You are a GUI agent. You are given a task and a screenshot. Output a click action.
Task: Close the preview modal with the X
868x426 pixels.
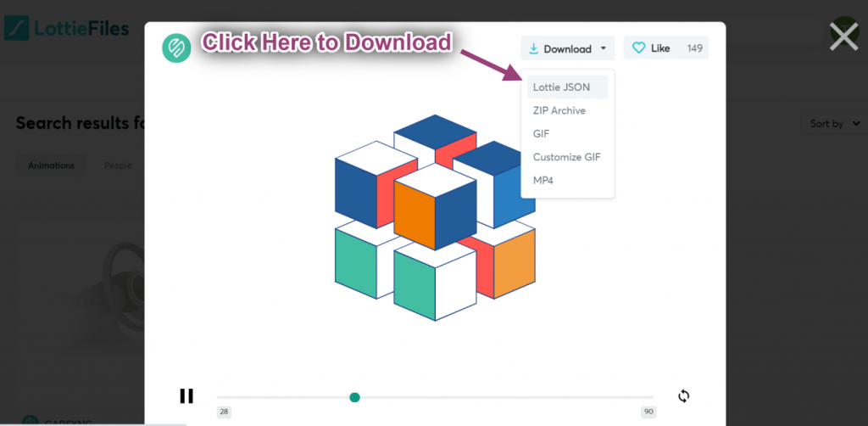843,37
